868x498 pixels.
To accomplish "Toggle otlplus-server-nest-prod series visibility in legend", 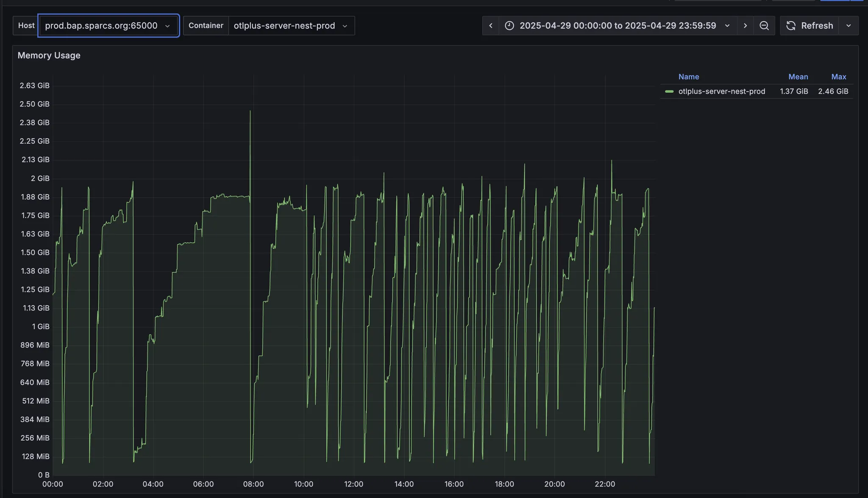I will pyautogui.click(x=721, y=92).
